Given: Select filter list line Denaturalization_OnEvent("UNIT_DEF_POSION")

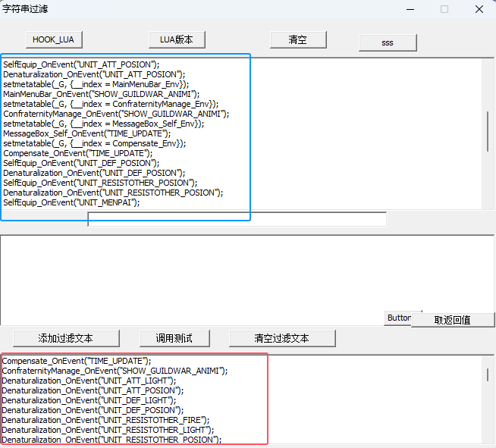Looking at the screenshot, I should [93, 410].
